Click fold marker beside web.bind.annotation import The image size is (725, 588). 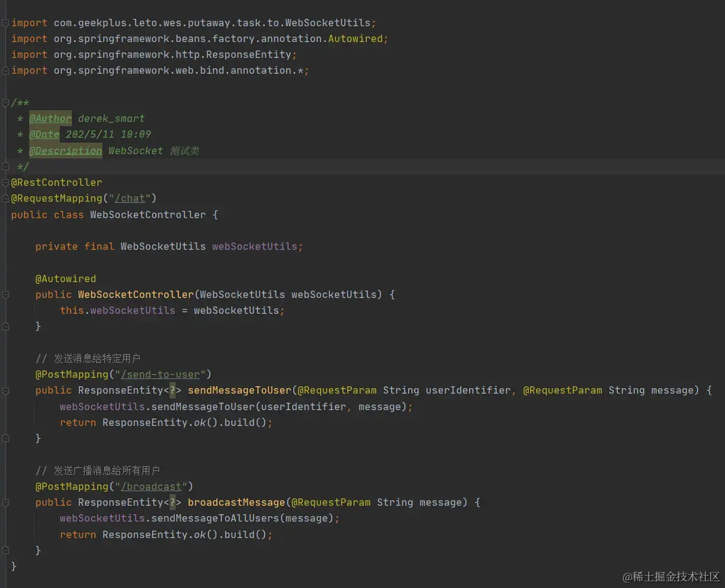pyautogui.click(x=5, y=71)
